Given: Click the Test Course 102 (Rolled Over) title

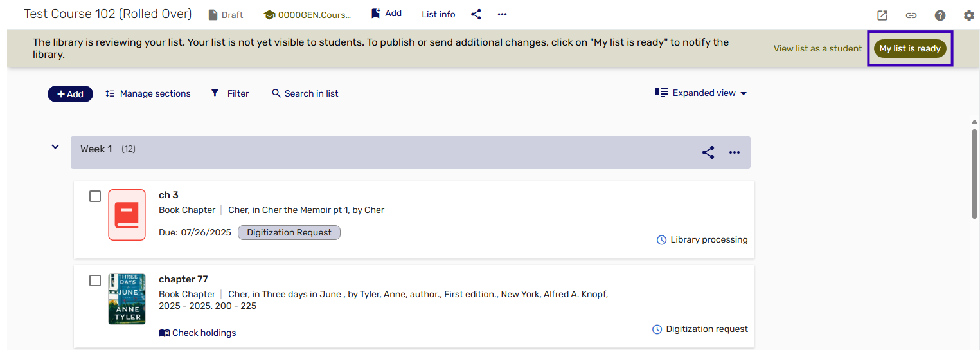Looking at the screenshot, I should coord(108,14).
